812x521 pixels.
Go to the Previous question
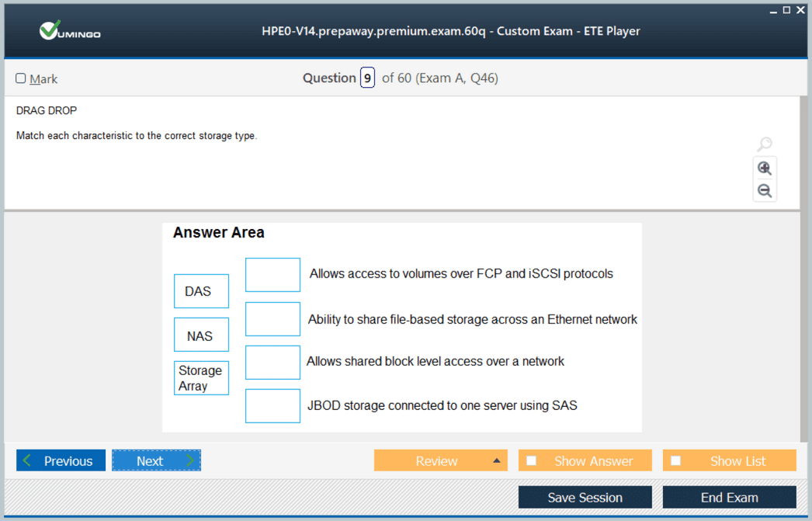[61, 460]
